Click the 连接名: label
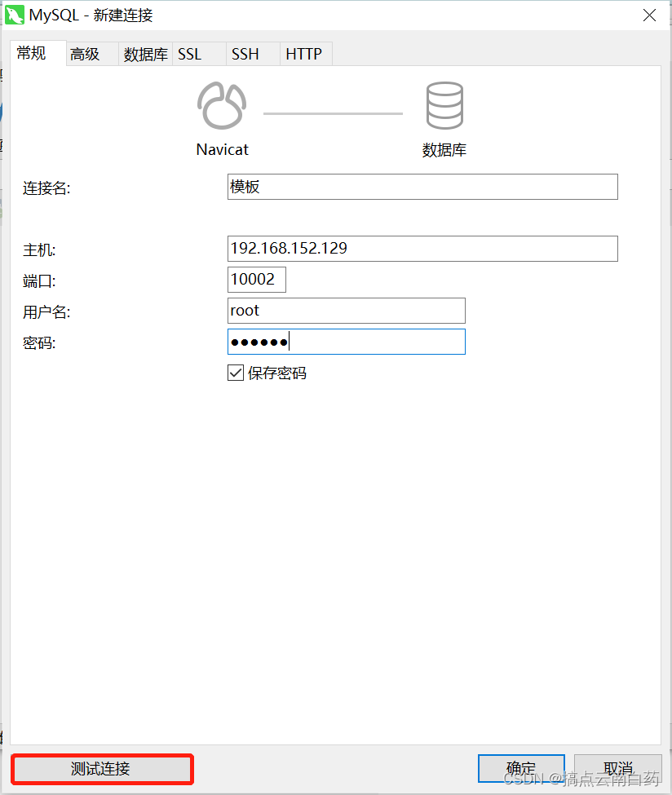The image size is (672, 795). point(46,188)
